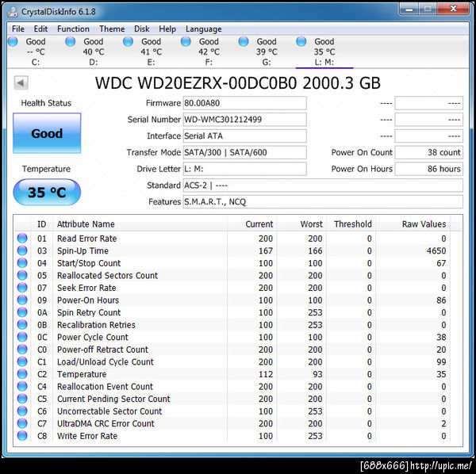Click status icon for Current Pending Sector Count
Viewport: 476px width, 474px height.
(22, 399)
